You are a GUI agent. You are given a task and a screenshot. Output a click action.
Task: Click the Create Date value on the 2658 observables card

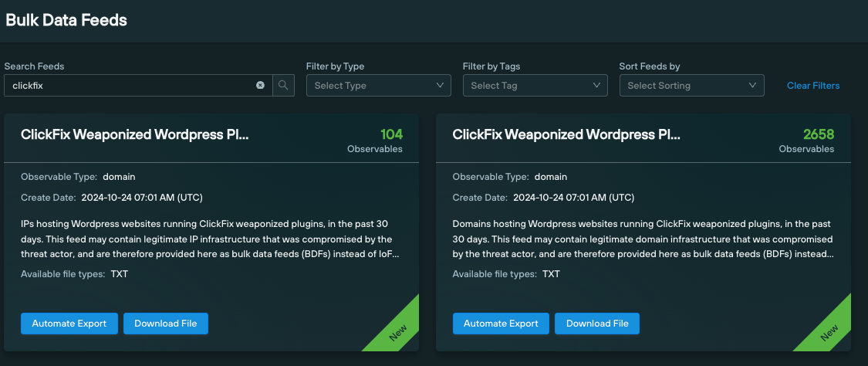pos(573,198)
